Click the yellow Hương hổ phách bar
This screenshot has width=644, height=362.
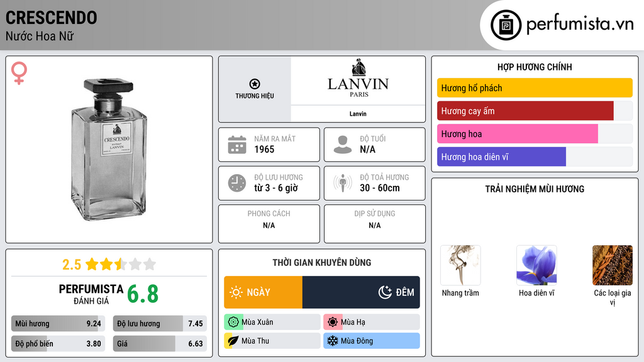pyautogui.click(x=534, y=88)
